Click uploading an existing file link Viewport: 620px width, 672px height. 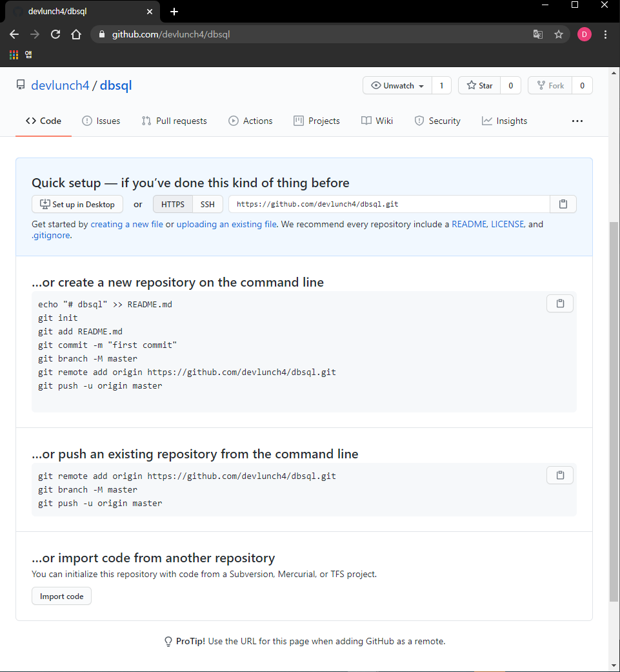(x=226, y=224)
